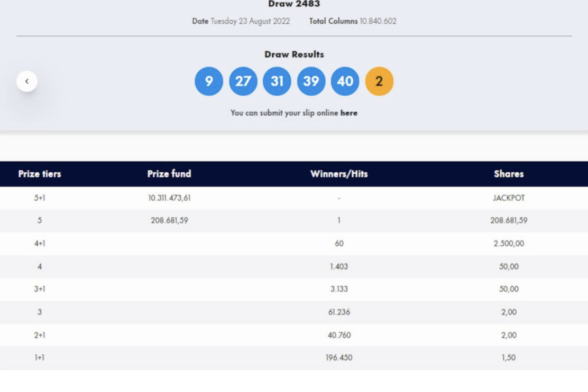
Task: Click the Shares column header
Action: pos(509,174)
